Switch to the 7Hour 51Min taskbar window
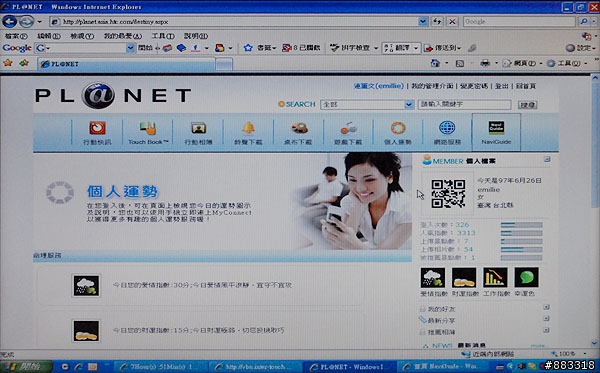Viewport: 600px width, 373px height. click(160, 367)
